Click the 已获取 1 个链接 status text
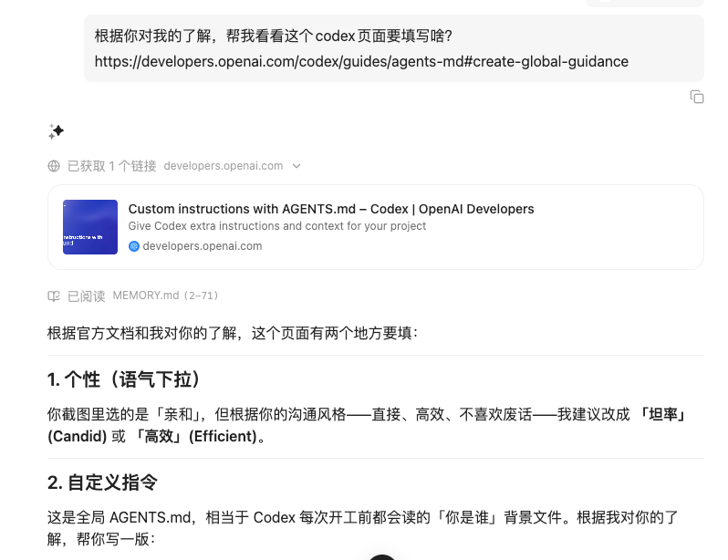The width and height of the screenshot is (728, 560). pos(112,166)
